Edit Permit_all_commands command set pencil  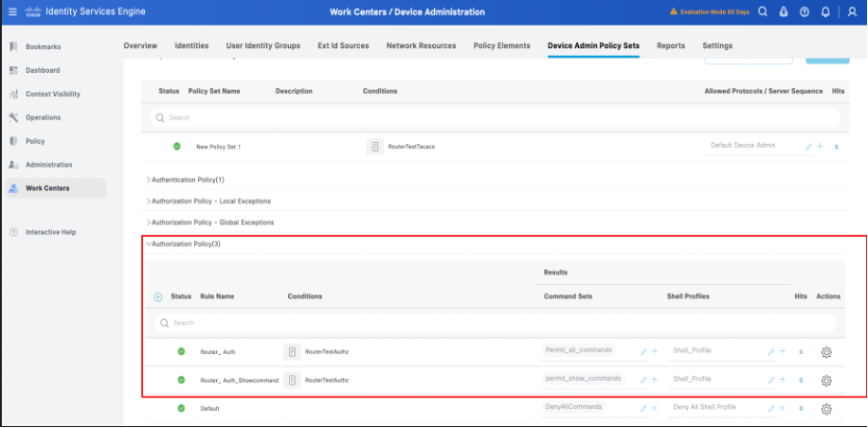(643, 351)
